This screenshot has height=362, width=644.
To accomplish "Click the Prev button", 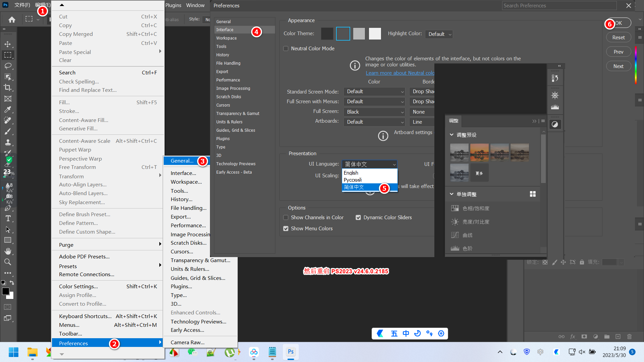I will coord(619,52).
